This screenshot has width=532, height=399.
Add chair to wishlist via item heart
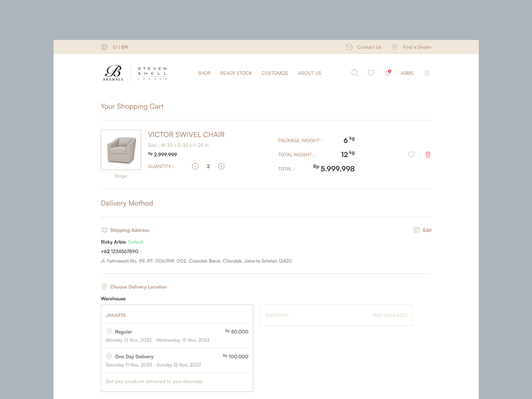click(411, 155)
